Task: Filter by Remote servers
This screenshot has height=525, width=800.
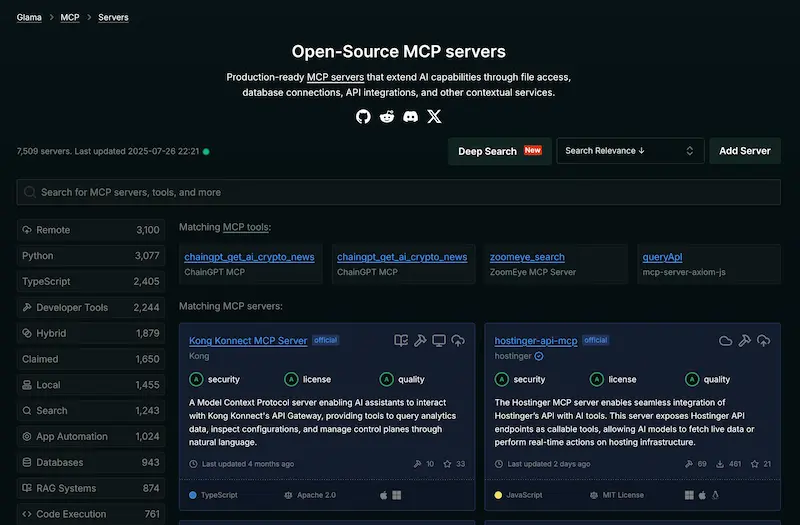Action: coord(91,230)
